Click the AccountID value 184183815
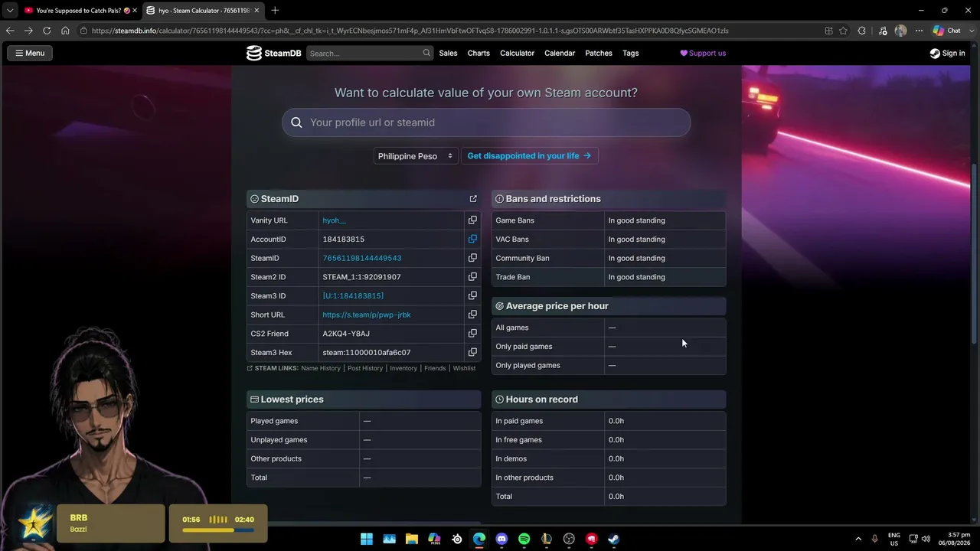The height and width of the screenshot is (551, 980). click(343, 239)
